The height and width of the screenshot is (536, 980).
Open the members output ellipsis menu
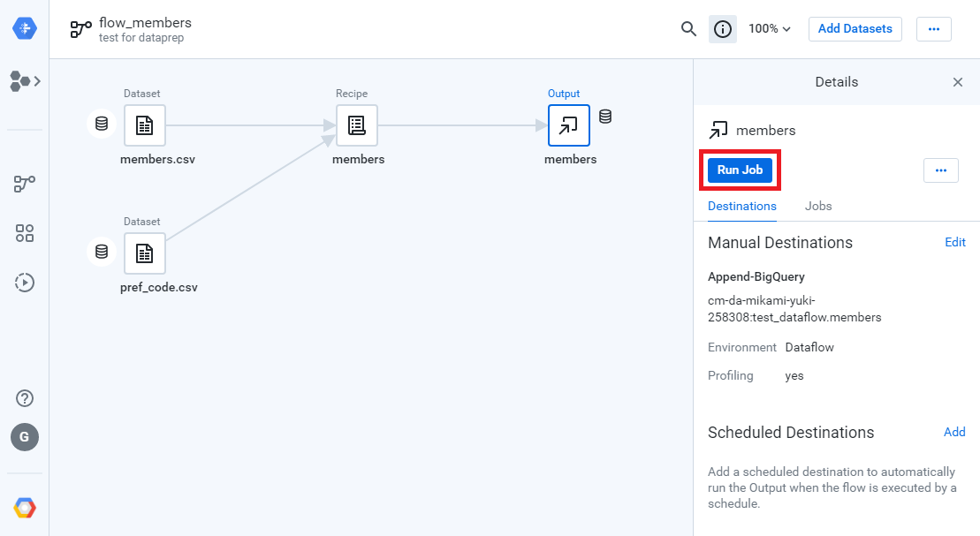tap(940, 170)
